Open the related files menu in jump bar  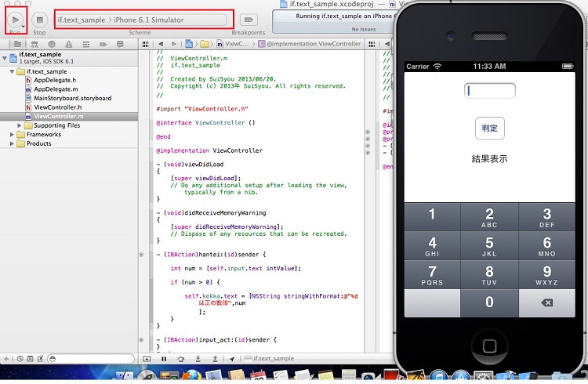coord(146,44)
